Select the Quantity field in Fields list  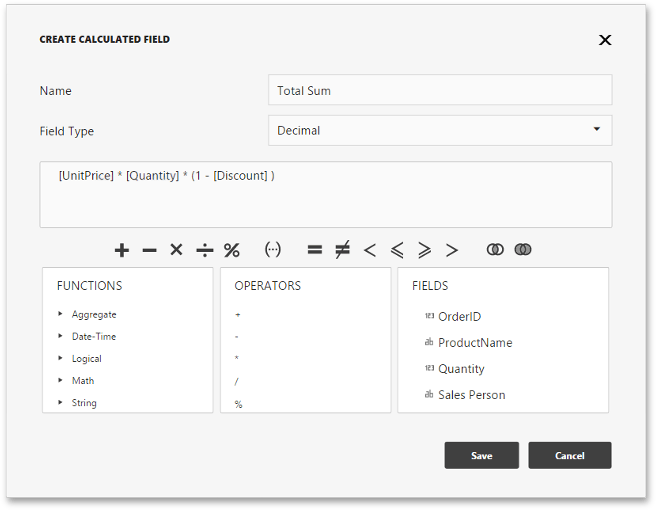pyautogui.click(x=455, y=369)
